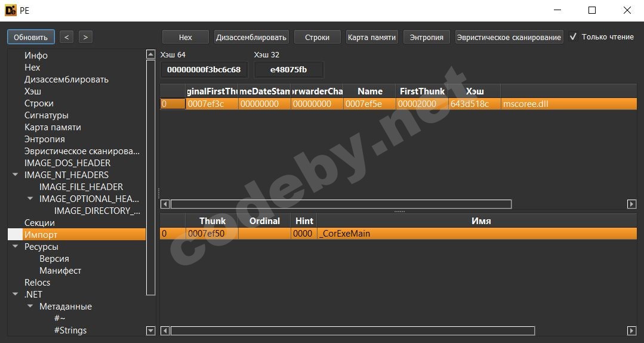Viewport: 644px width, 343px height.
Task: Collapse the IMAGE_NT_HEADERS tree node
Action: (x=16, y=175)
